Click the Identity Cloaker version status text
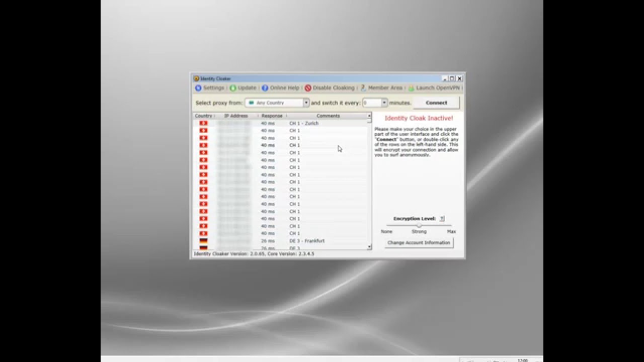 tap(254, 254)
